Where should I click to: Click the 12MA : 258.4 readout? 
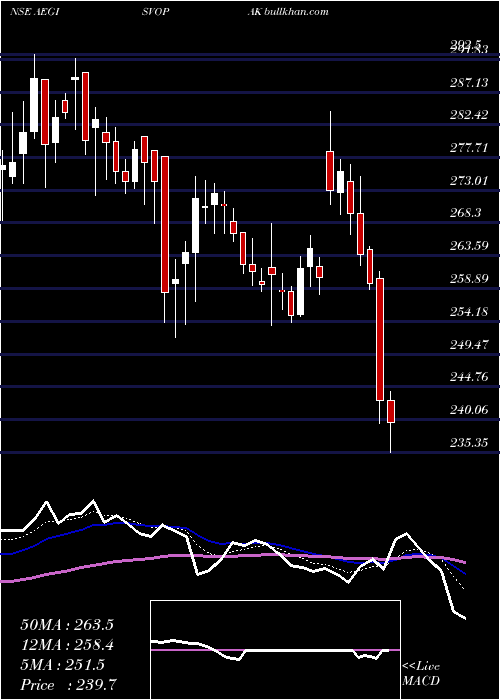tap(67, 645)
